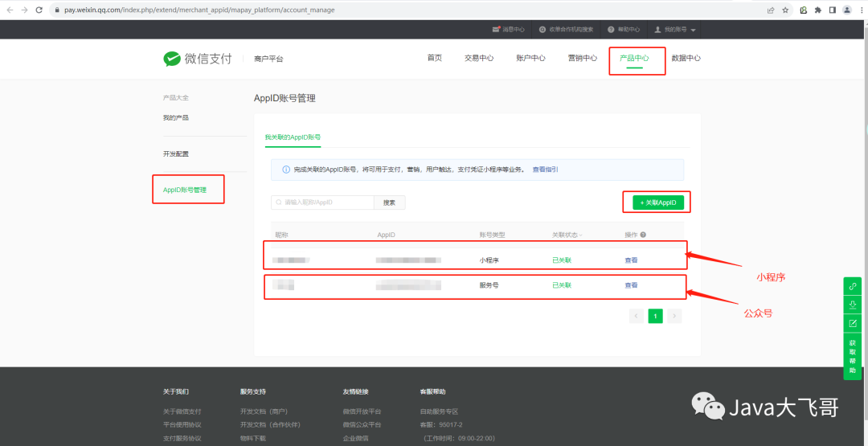This screenshot has height=446, width=868.
Task: Bookmark the page with the star icon
Action: pos(785,10)
